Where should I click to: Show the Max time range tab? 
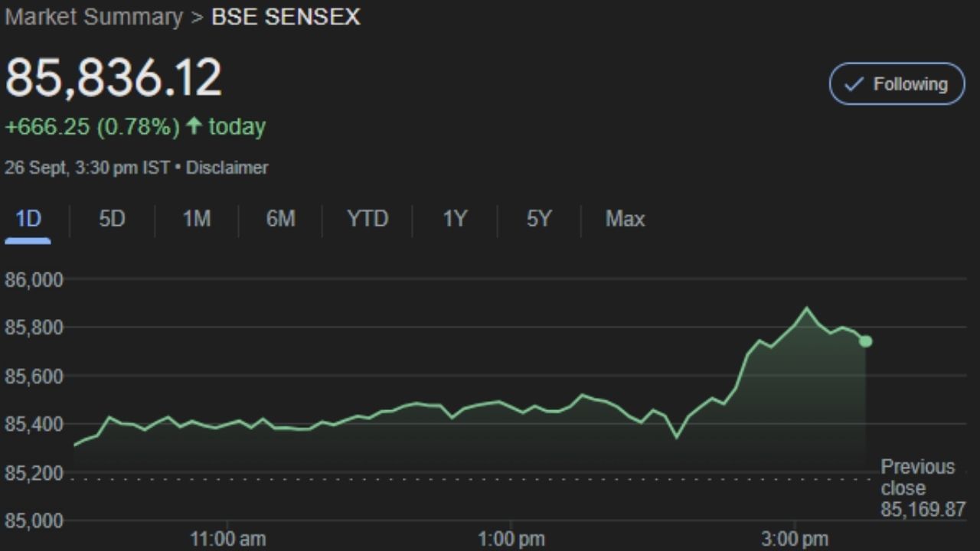(x=625, y=220)
